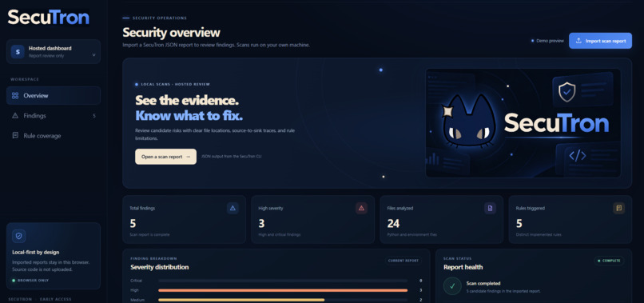Click the COMPLETE status badge

609,261
